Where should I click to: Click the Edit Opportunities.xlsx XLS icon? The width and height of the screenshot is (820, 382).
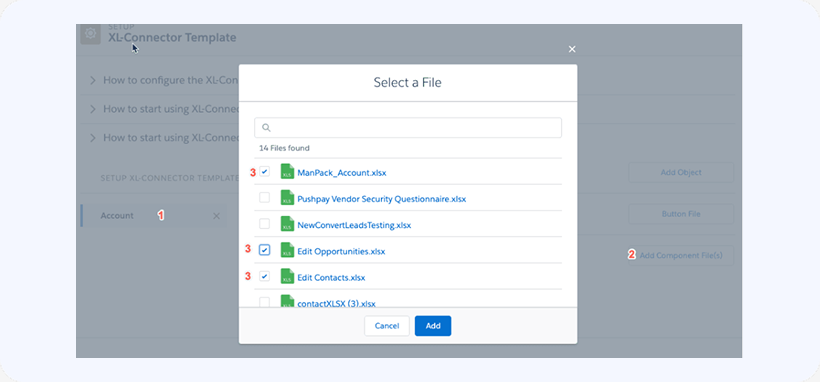tap(287, 250)
